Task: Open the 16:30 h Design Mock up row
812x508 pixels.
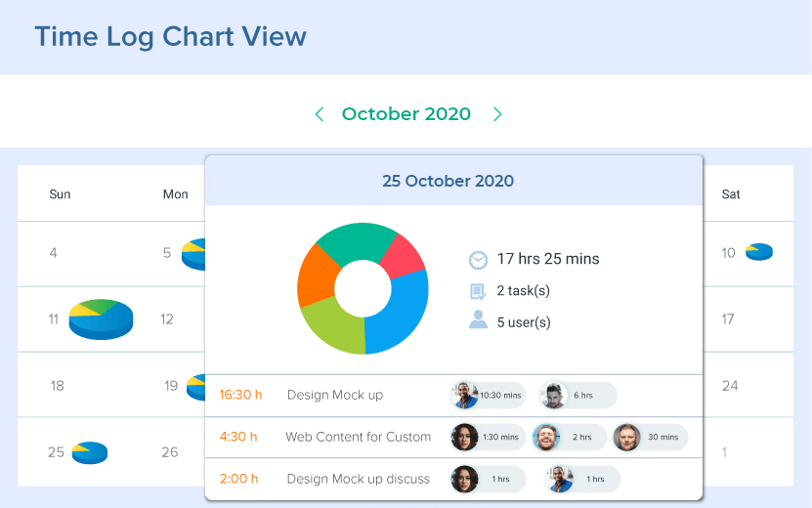Action: click(x=335, y=395)
